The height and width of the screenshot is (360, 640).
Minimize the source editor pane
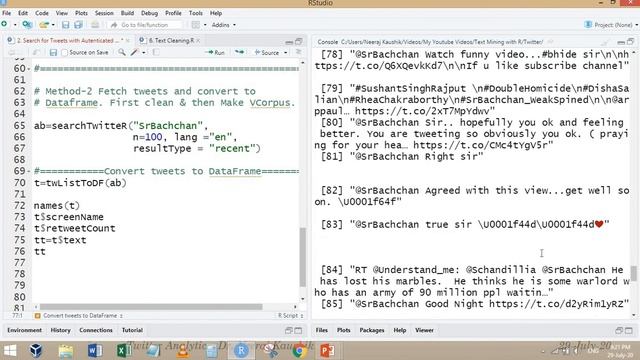click(289, 42)
